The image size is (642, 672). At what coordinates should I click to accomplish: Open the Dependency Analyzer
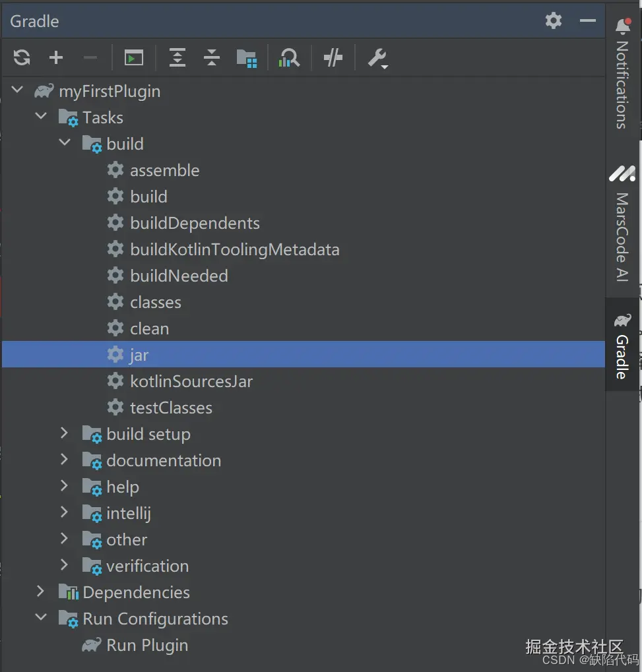tap(289, 57)
